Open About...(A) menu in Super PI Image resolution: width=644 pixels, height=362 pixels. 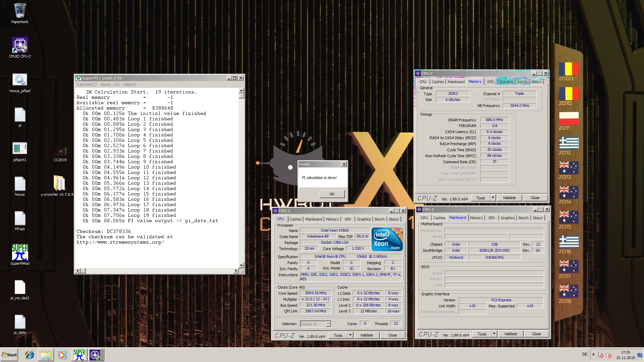[110, 84]
